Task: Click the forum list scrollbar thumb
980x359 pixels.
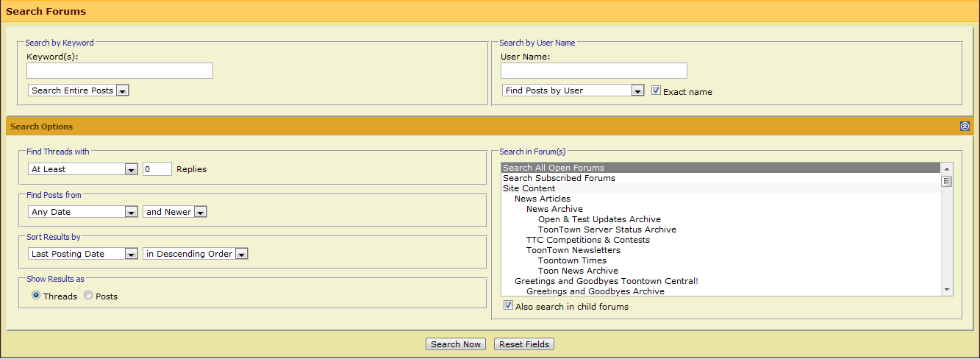Action: coord(947,181)
